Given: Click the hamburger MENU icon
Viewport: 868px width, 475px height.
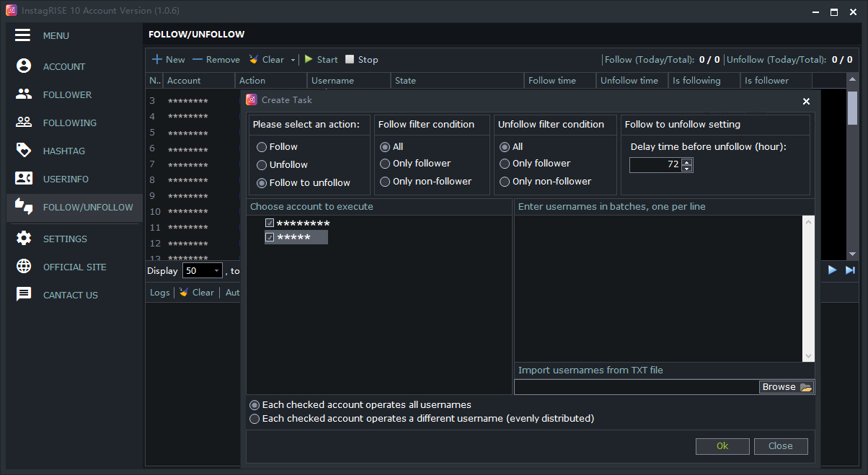Looking at the screenshot, I should (22, 35).
